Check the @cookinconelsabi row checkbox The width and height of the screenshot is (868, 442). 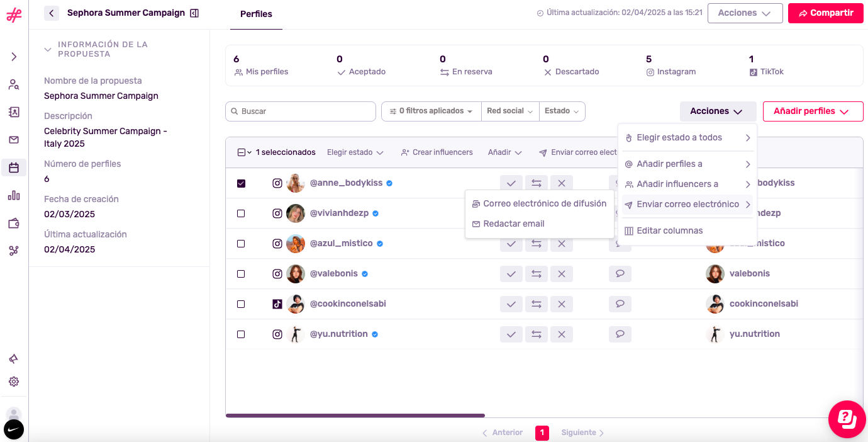pos(241,304)
